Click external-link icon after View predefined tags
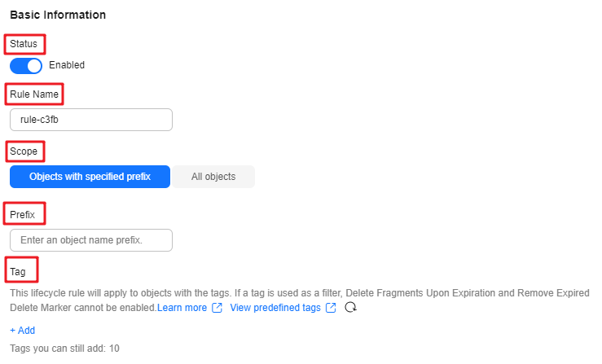The height and width of the screenshot is (364, 602). click(331, 308)
